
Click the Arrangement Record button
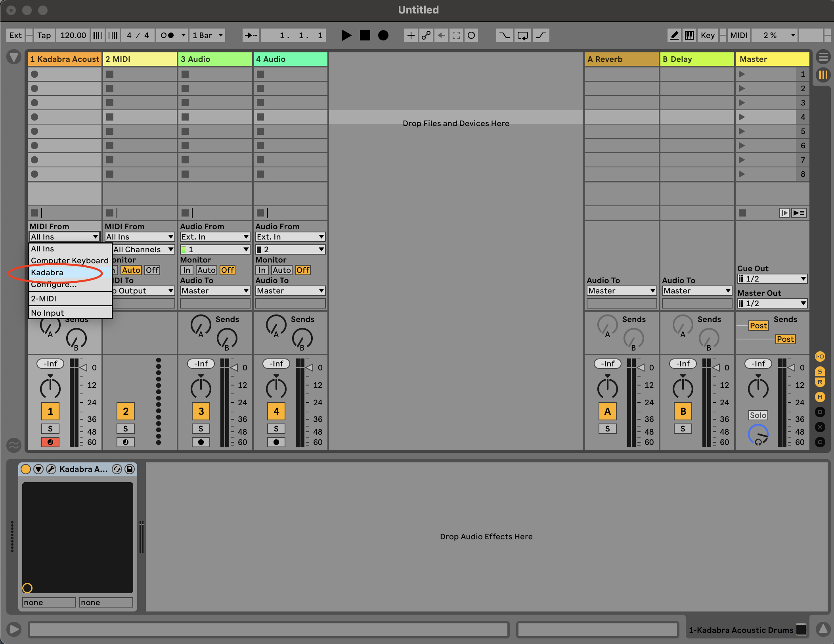click(x=383, y=35)
